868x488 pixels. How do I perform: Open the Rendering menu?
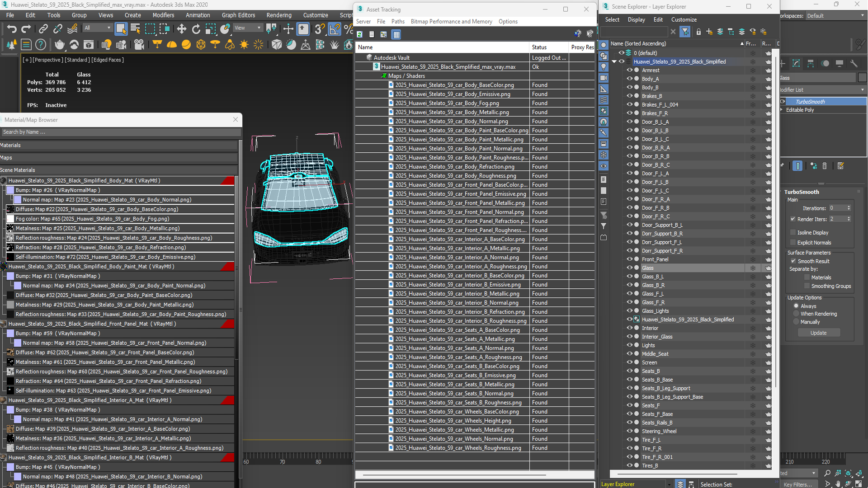279,15
